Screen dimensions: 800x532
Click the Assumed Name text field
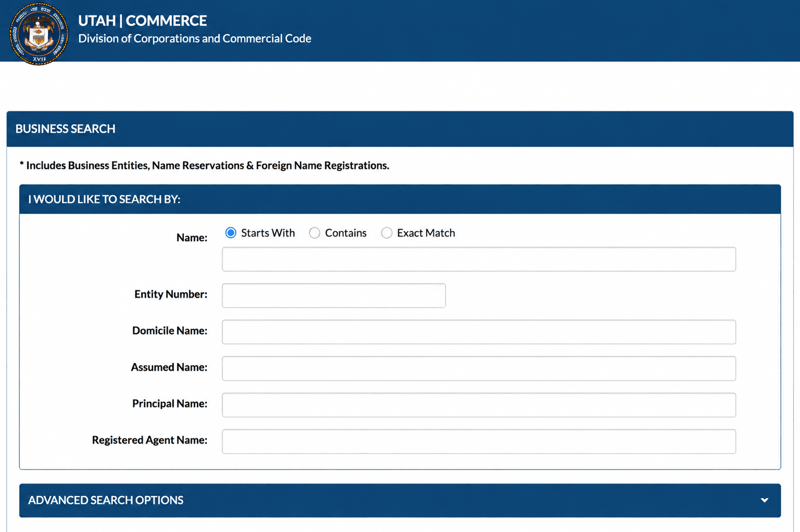point(479,368)
